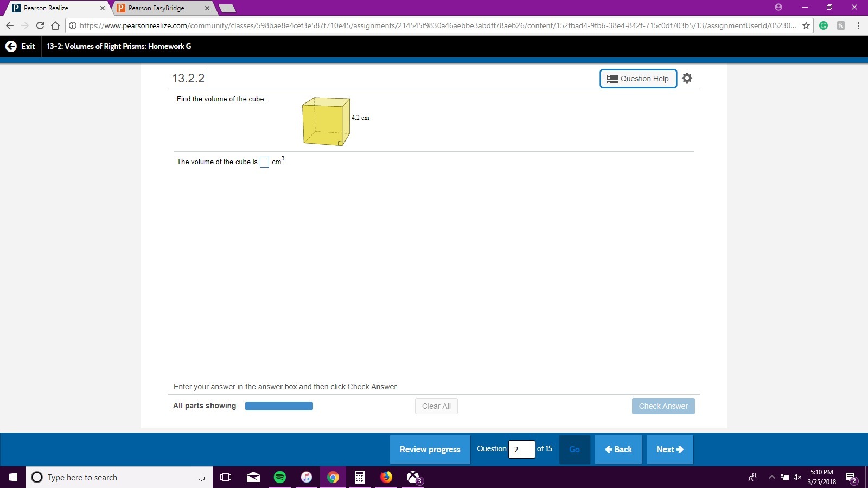This screenshot has width=868, height=488.
Task: Open the Question Help menu
Action: pyautogui.click(x=638, y=79)
